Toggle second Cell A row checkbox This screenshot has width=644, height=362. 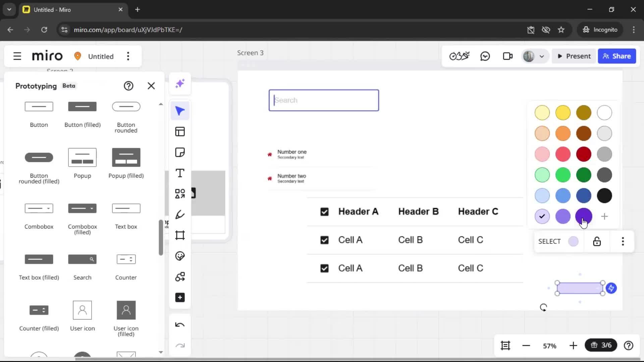[324, 268]
